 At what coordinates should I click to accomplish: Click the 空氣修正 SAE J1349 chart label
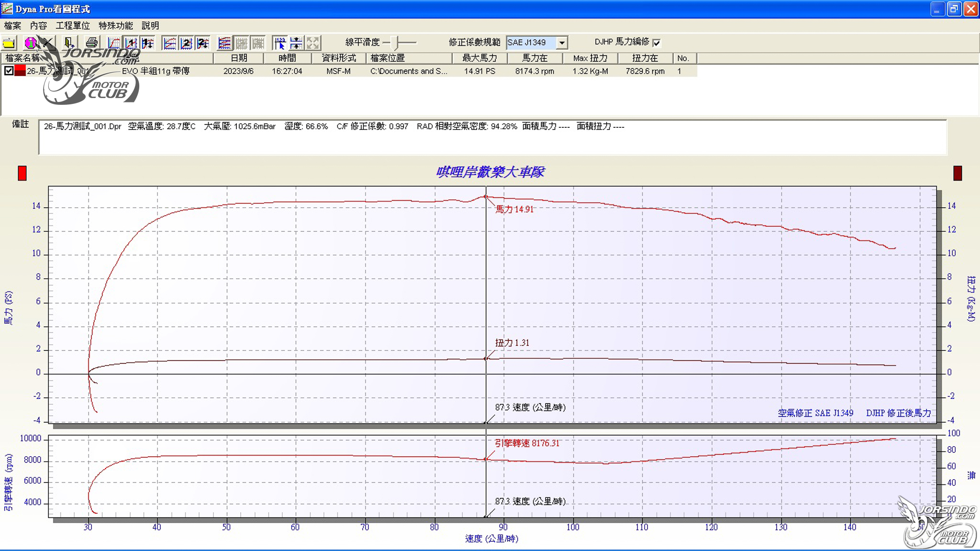(815, 413)
